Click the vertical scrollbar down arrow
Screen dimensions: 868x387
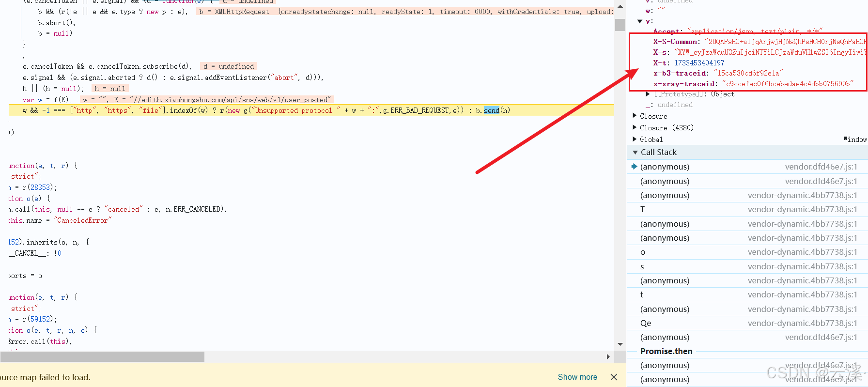click(x=620, y=344)
